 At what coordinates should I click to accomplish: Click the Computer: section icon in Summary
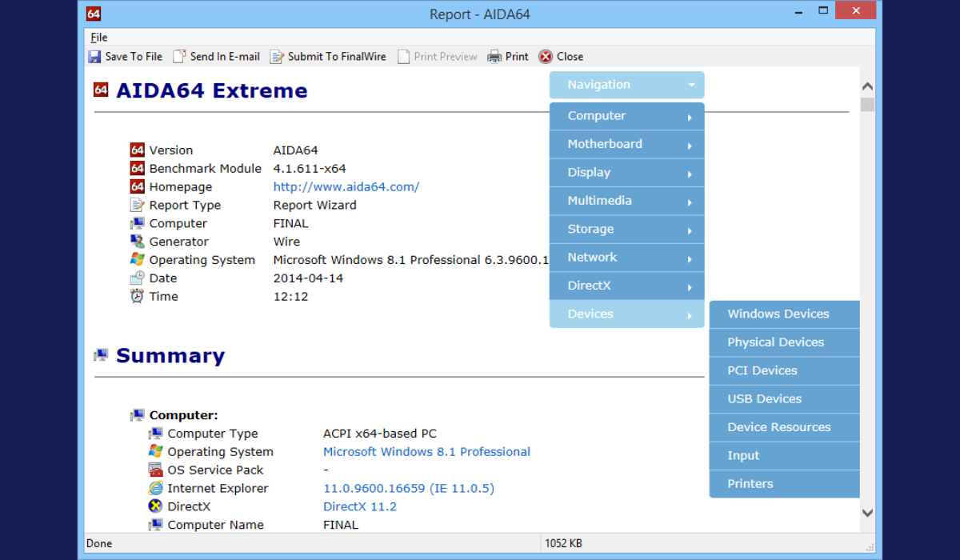tap(137, 415)
